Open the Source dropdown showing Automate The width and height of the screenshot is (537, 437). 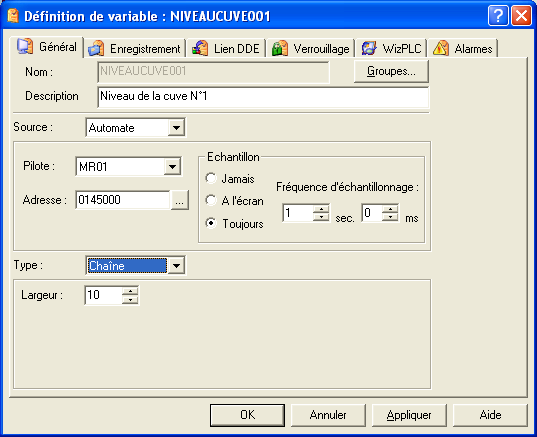tap(136, 128)
